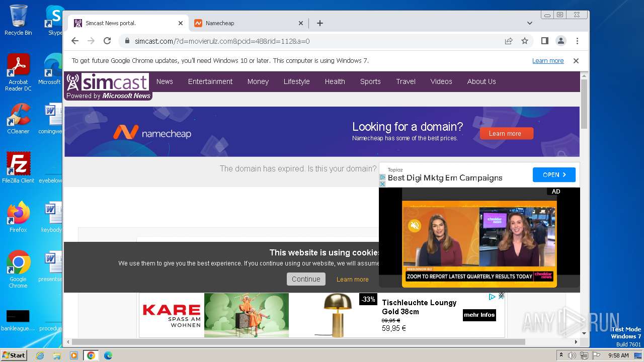Expand Chrome tab search dropdown
This screenshot has width=644, height=362.
point(529,23)
